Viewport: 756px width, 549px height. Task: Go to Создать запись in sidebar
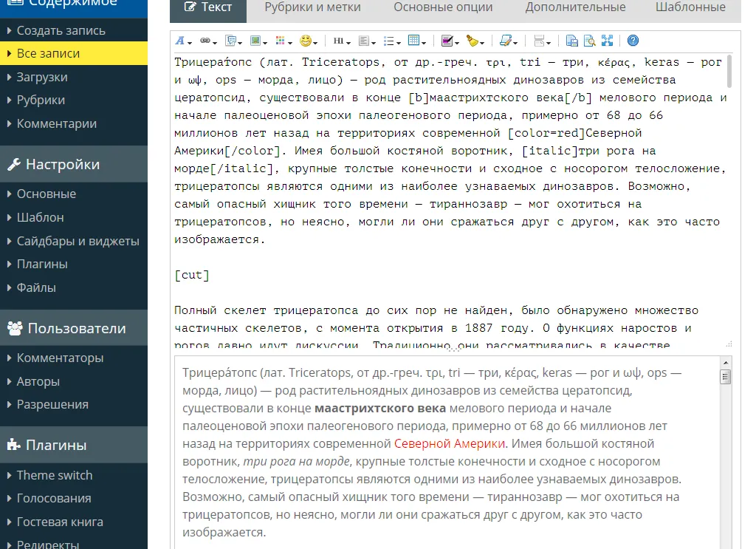[61, 31]
